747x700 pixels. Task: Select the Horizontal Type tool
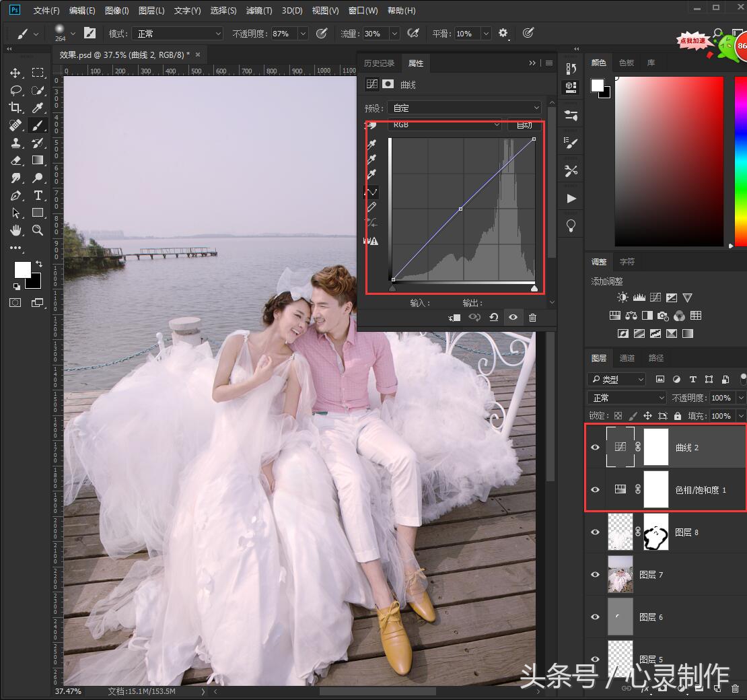(38, 195)
